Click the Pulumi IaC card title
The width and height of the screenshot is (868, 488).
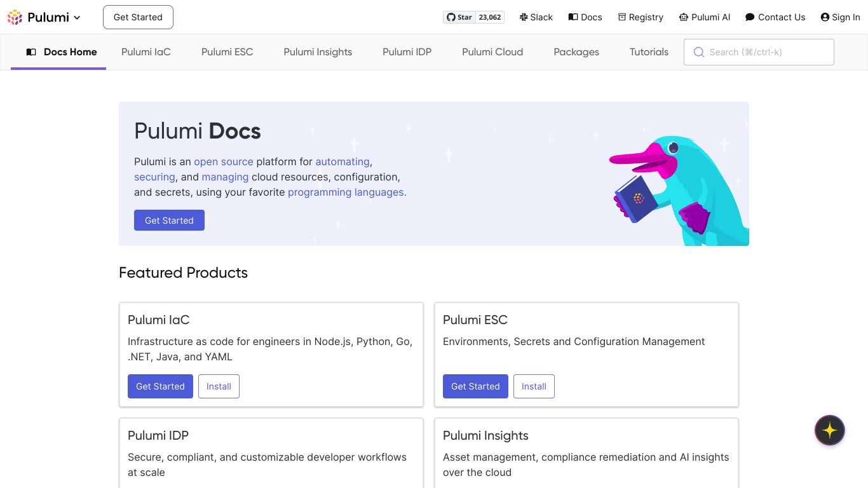159,320
